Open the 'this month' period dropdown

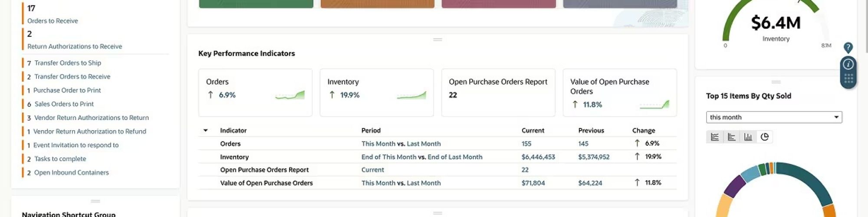(x=774, y=117)
